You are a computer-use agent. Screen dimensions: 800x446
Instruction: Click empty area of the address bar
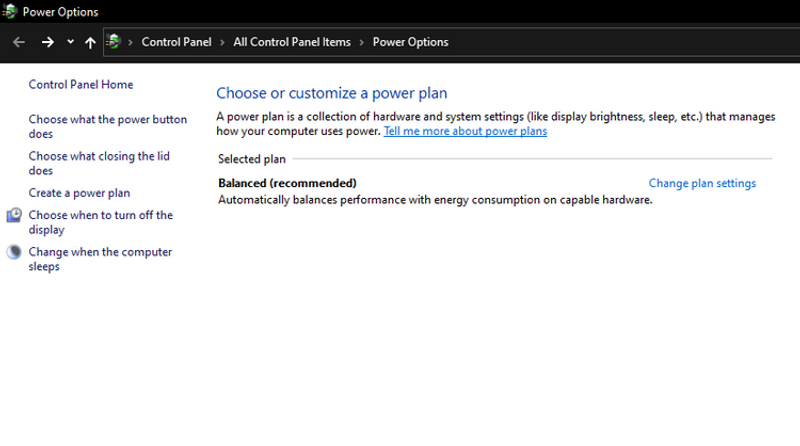click(x=620, y=42)
